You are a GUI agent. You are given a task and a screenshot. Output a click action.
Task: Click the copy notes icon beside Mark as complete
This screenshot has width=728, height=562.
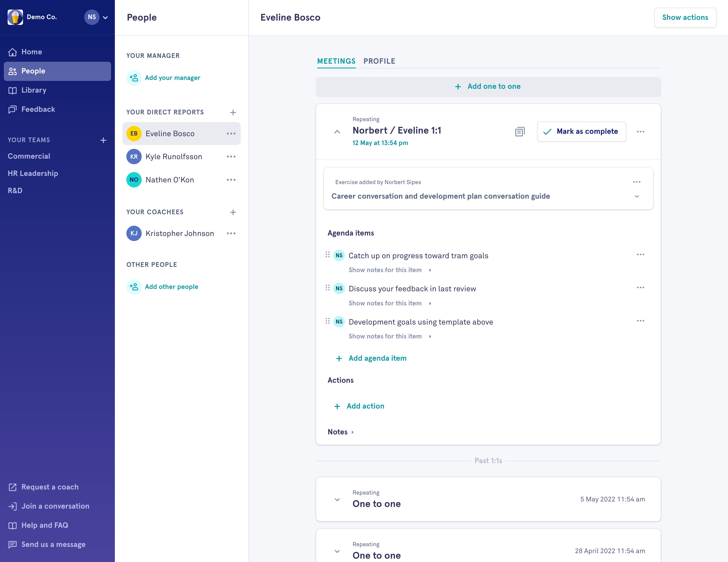coord(519,132)
